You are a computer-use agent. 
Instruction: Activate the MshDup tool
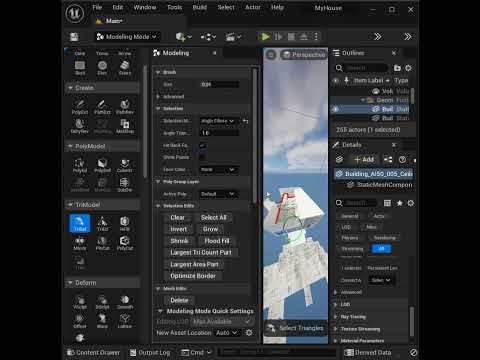pyautogui.click(x=125, y=126)
